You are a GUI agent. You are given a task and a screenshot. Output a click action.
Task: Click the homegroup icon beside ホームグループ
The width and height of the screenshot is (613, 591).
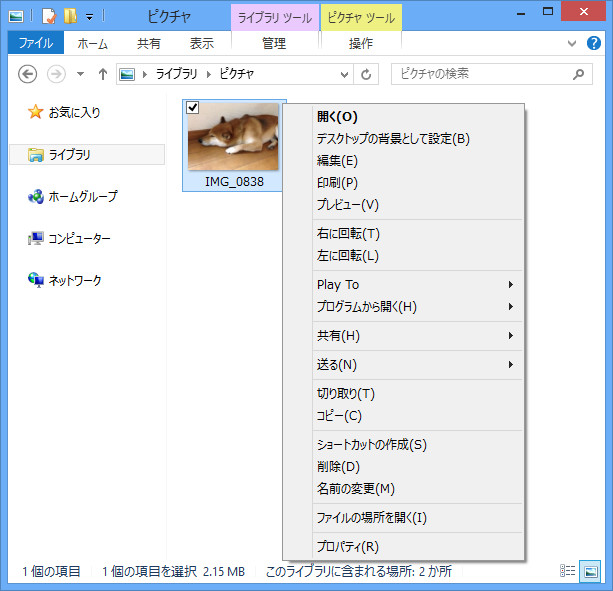click(x=36, y=197)
